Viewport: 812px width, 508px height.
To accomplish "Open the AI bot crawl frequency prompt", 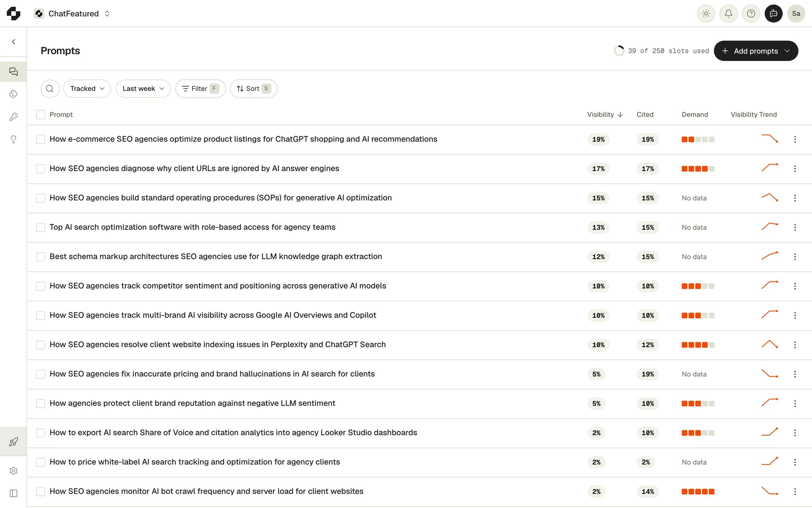I will pyautogui.click(x=206, y=491).
